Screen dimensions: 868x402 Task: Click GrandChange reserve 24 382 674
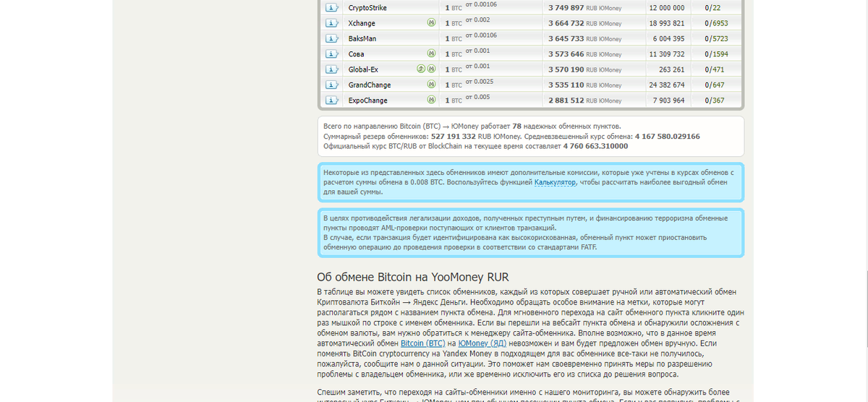point(667,85)
